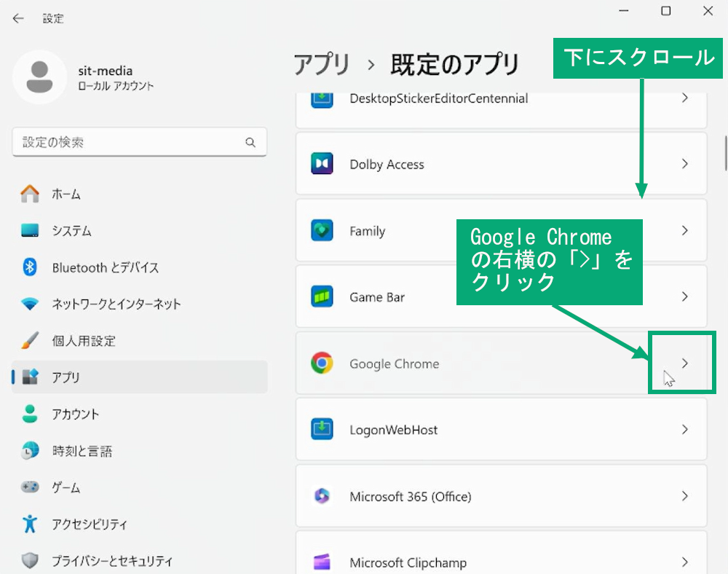
Task: Click the Microsoft Clipchamp text label
Action: (408, 563)
